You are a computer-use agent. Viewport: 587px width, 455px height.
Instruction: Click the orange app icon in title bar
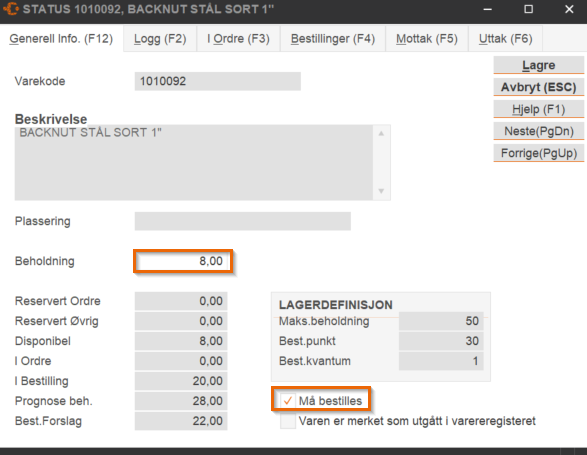click(x=10, y=9)
